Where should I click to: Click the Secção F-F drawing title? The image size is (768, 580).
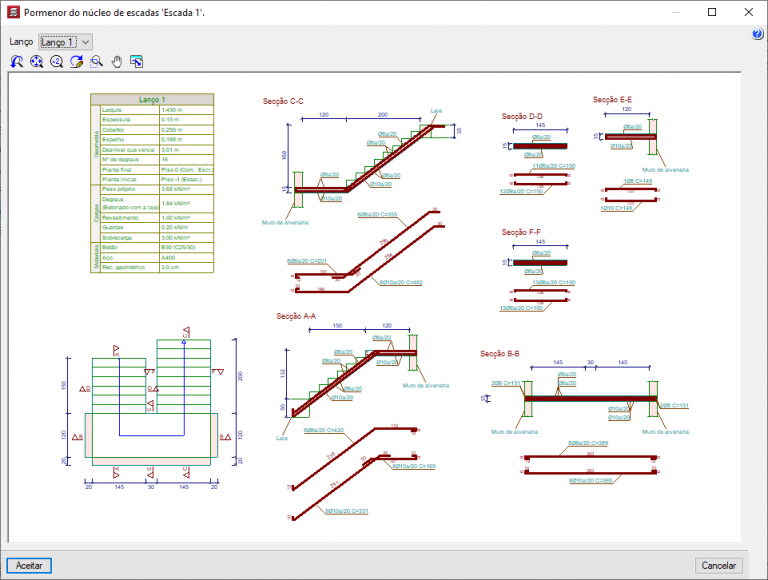point(521,232)
